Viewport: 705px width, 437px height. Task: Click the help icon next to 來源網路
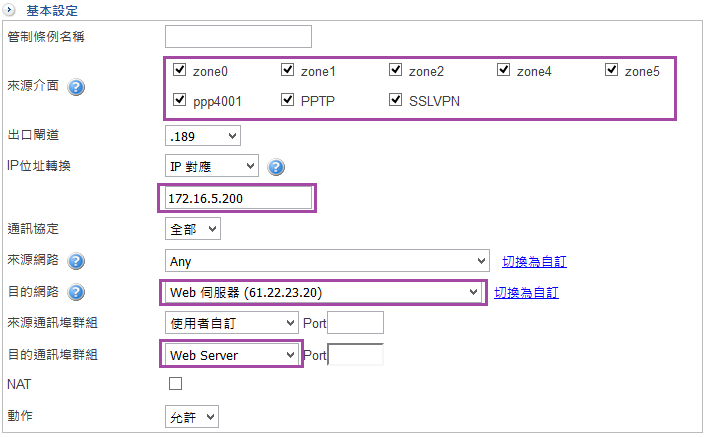(76, 262)
